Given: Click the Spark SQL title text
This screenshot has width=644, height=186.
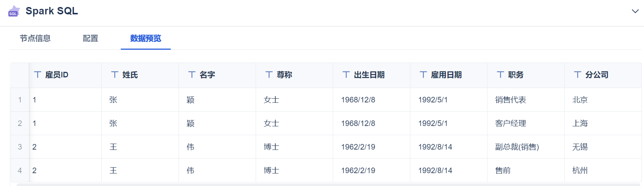Looking at the screenshot, I should point(52,11).
